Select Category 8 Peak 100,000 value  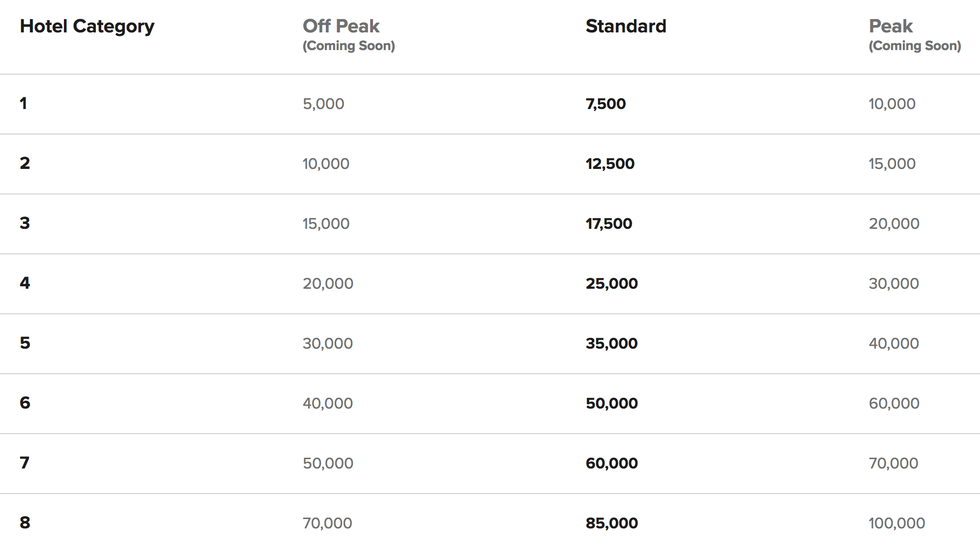click(x=897, y=523)
